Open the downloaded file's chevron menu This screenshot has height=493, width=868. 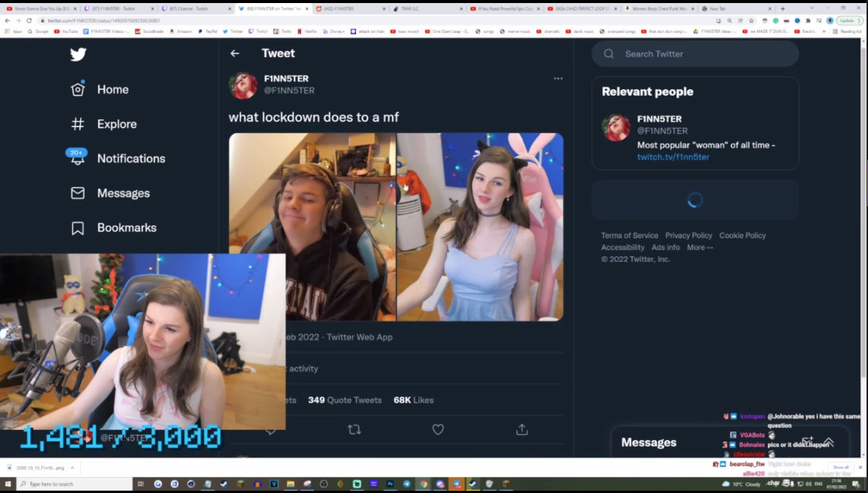click(x=72, y=468)
